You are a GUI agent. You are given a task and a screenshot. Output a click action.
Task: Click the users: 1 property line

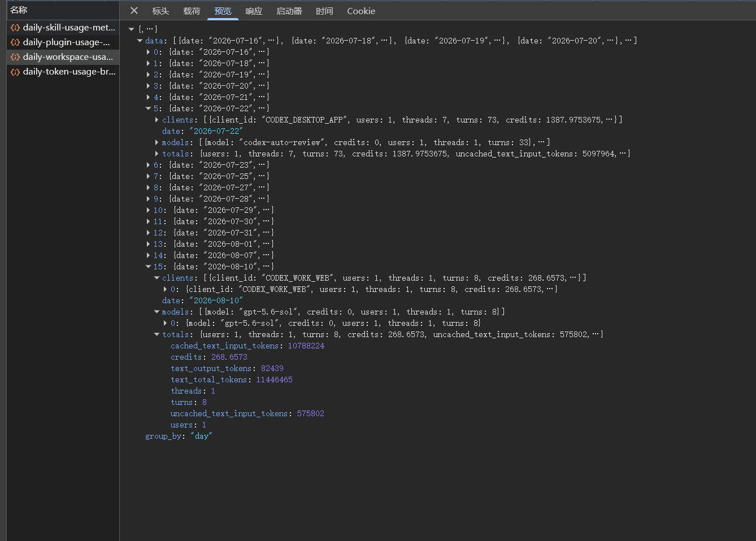[x=189, y=425]
